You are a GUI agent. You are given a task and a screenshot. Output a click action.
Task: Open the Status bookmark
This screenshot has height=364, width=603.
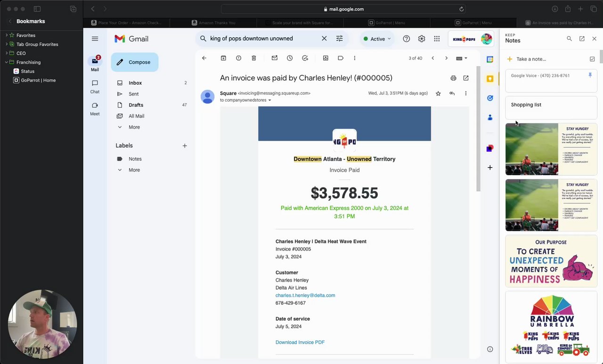24,71
